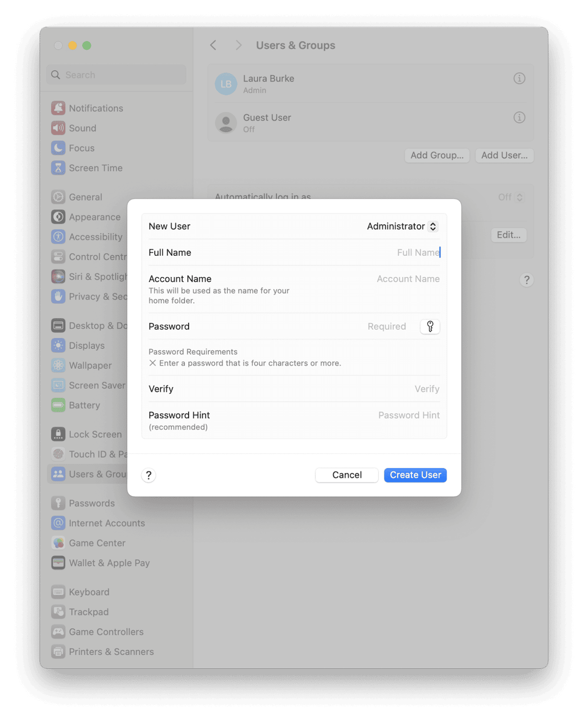The image size is (588, 721).
Task: Switch to Lock Screen settings
Action: pos(95,434)
